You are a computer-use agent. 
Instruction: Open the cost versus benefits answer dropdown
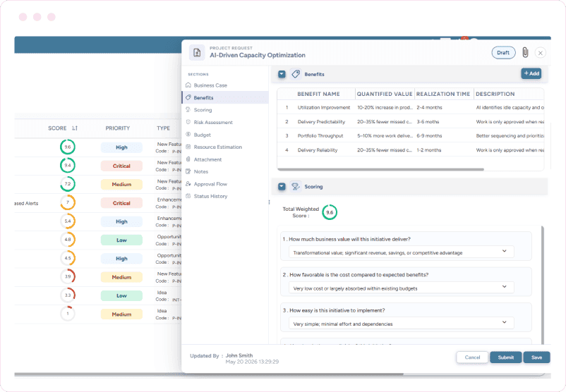pos(401,288)
